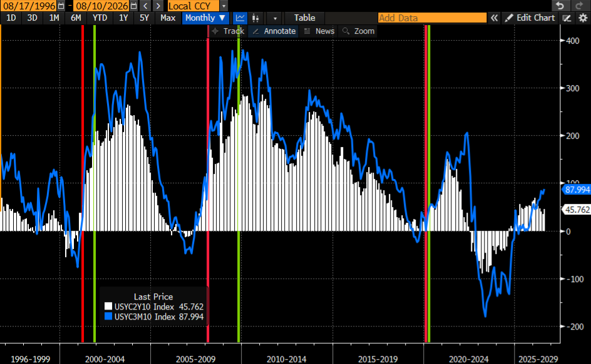This screenshot has height=364, width=591.
Task: Click the Edit Chart button
Action: 530,18
